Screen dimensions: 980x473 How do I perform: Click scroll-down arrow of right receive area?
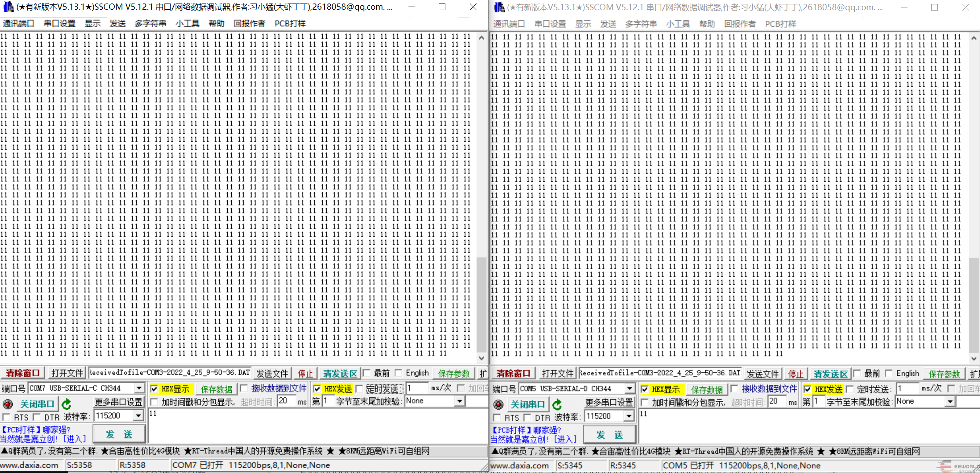974,359
